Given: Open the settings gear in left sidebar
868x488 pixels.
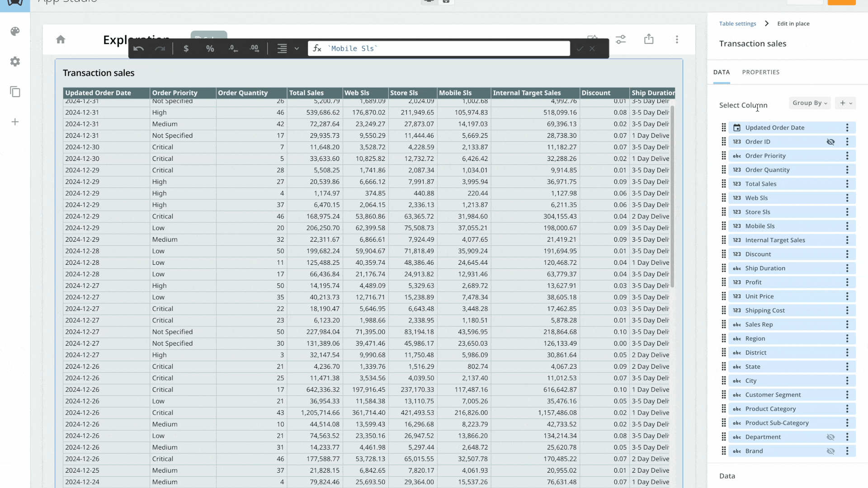Looking at the screenshot, I should pyautogui.click(x=15, y=61).
